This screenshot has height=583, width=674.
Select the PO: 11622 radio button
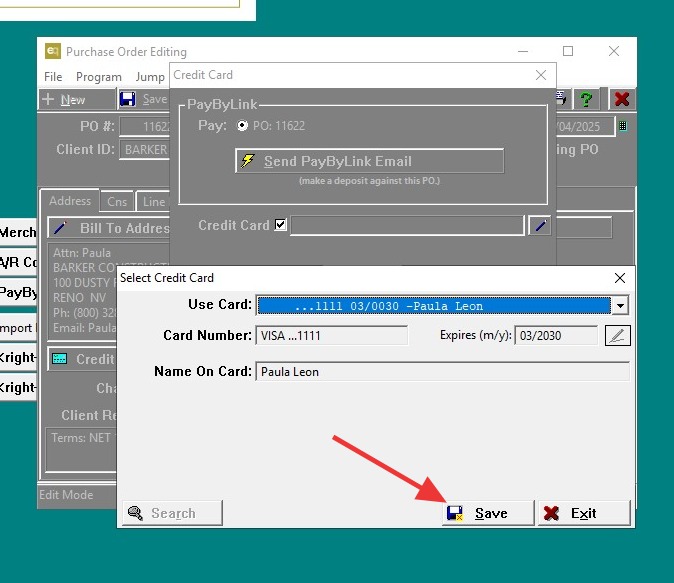point(242,126)
